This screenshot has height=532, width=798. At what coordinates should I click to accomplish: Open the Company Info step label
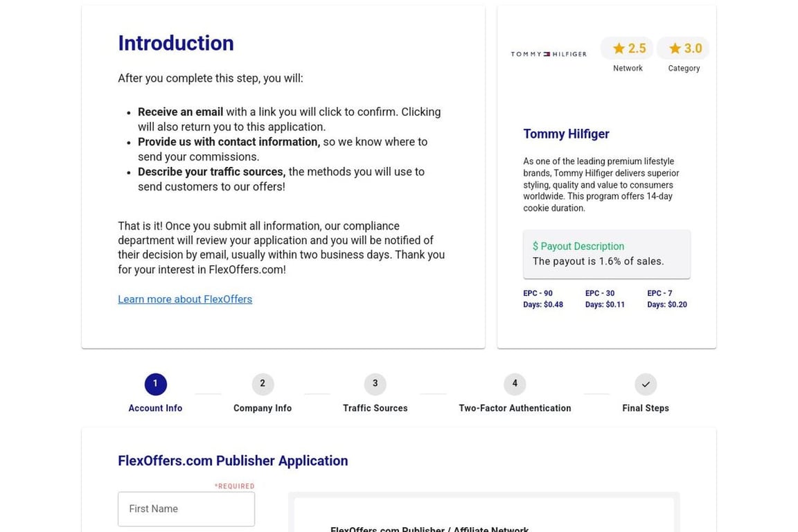coord(263,408)
